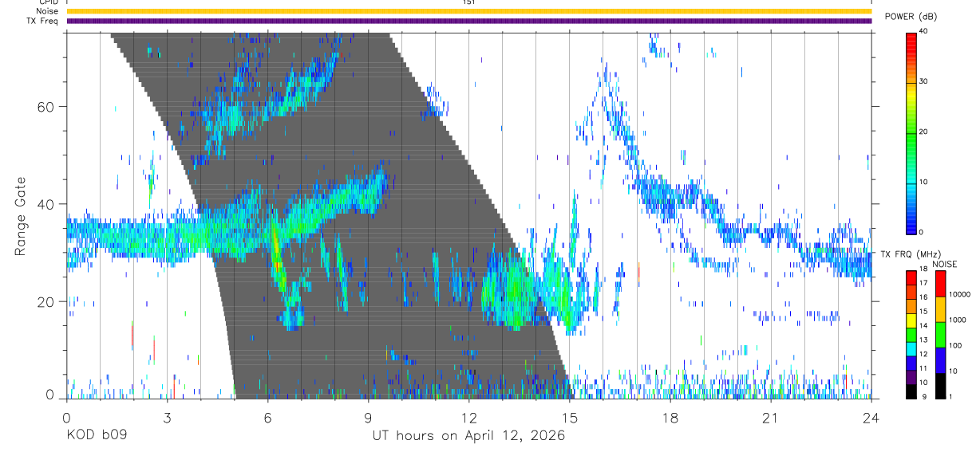Click POWER scale label "40"

[923, 31]
